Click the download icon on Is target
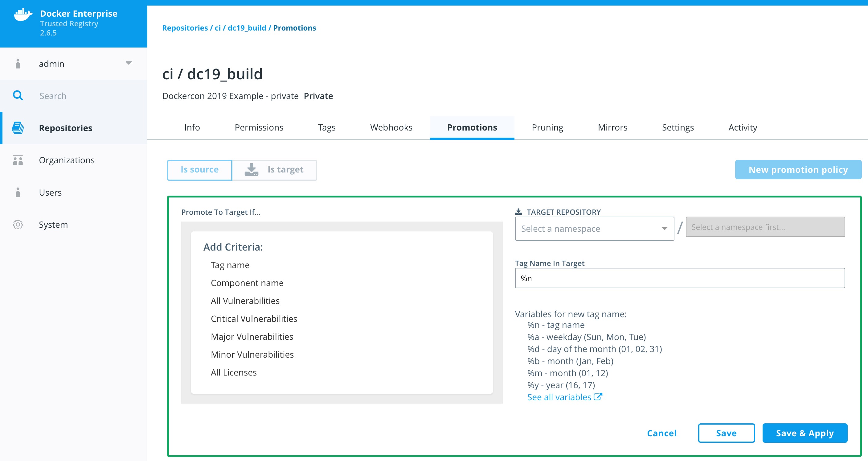Screen dimensions: 868x461 252,170
